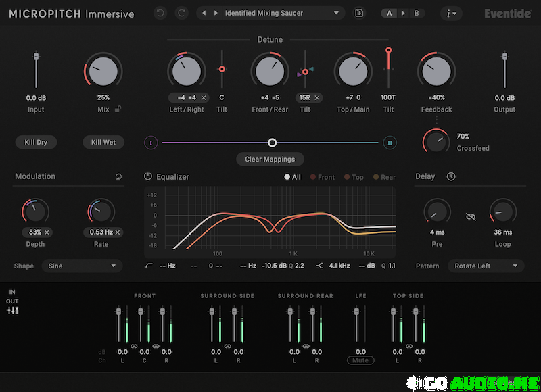Load the next preset
This screenshot has height=392, width=541.
pos(216,13)
